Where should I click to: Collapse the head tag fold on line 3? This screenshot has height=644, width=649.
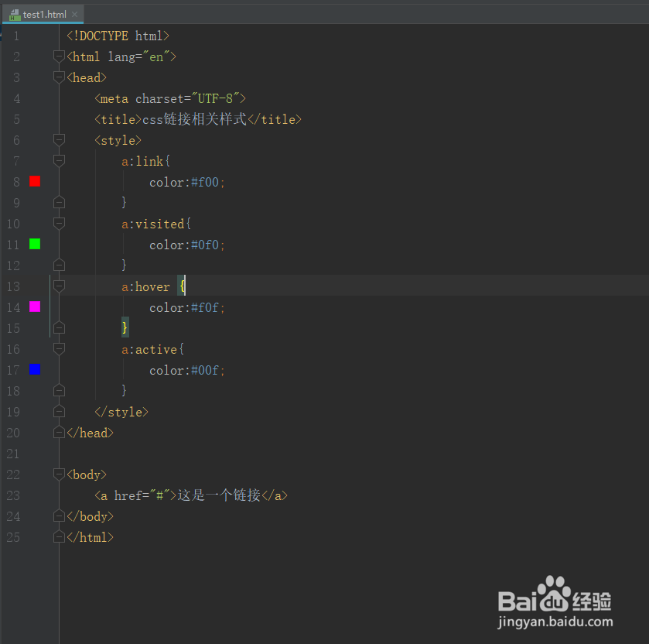click(x=60, y=77)
